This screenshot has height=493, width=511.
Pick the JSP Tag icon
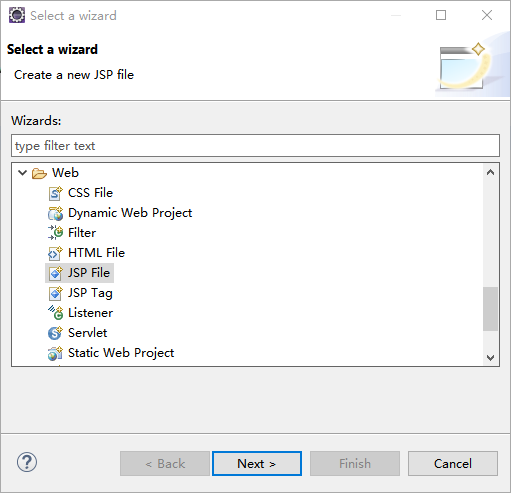(x=55, y=293)
